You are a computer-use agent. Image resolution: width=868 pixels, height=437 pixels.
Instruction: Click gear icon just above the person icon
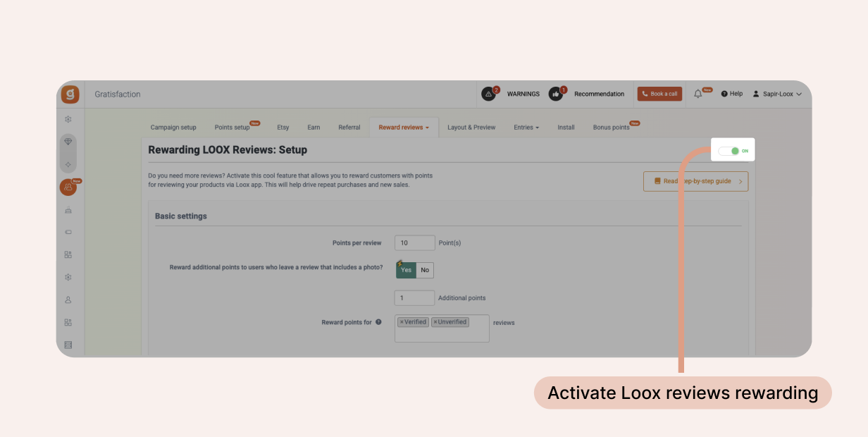point(68,277)
